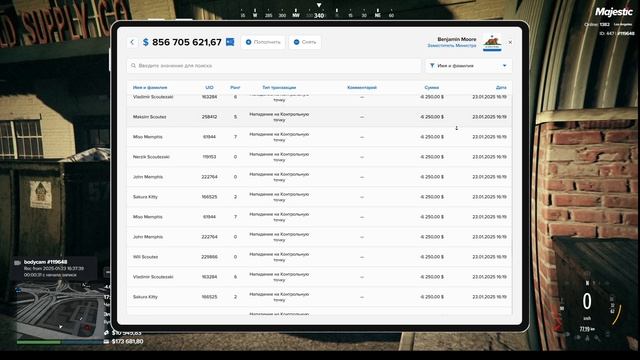640x360 pixels.
Task: Click the bank balance $173 681,80
Action: point(127,341)
